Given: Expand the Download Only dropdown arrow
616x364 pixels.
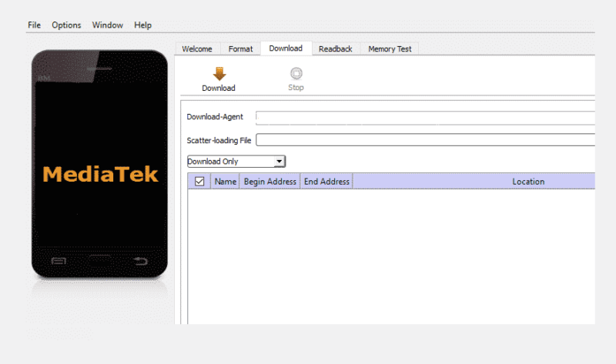Looking at the screenshot, I should click(x=279, y=162).
